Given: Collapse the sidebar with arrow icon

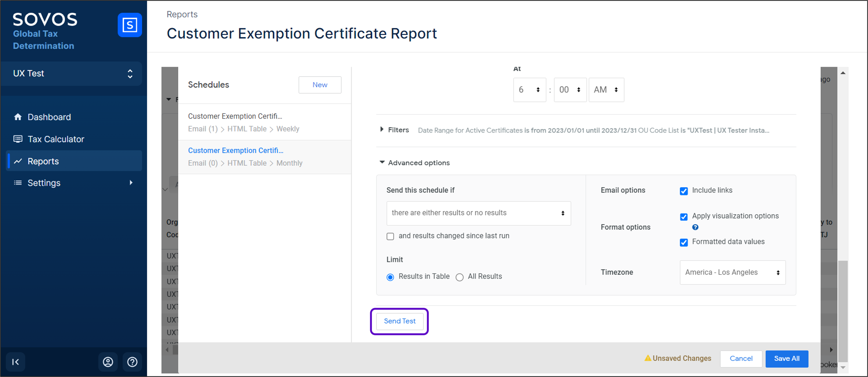Looking at the screenshot, I should click(15, 362).
